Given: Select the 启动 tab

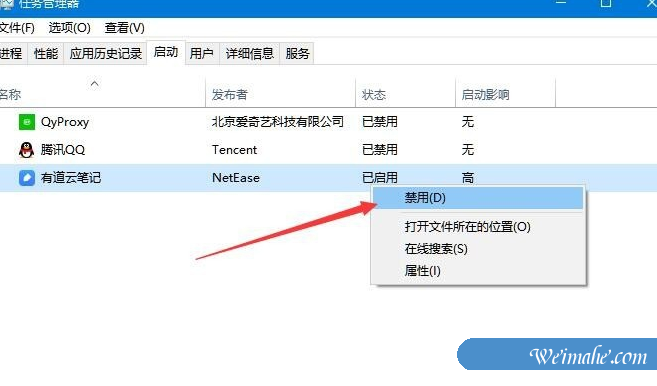Looking at the screenshot, I should (x=166, y=52).
